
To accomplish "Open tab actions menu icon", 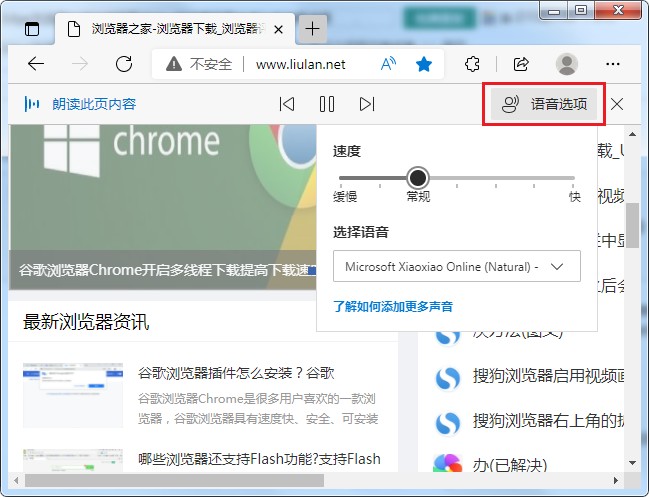I will pyautogui.click(x=32, y=28).
